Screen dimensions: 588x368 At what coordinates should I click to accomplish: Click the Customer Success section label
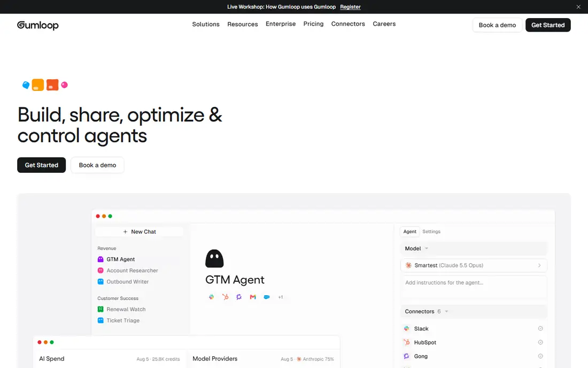tap(118, 298)
